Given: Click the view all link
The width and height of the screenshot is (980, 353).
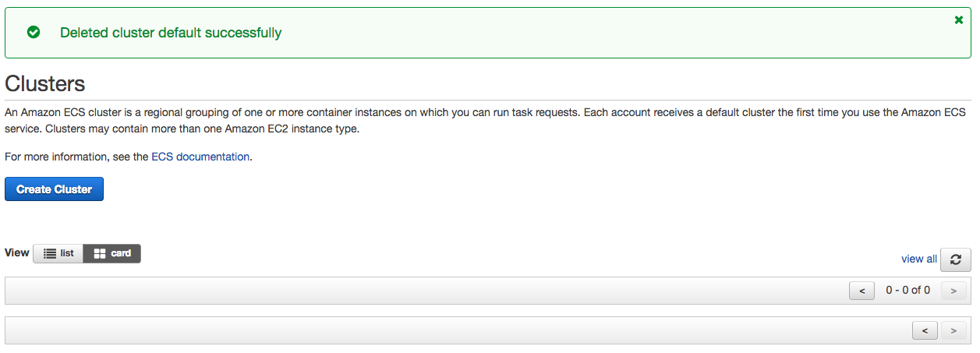Looking at the screenshot, I should [x=918, y=259].
